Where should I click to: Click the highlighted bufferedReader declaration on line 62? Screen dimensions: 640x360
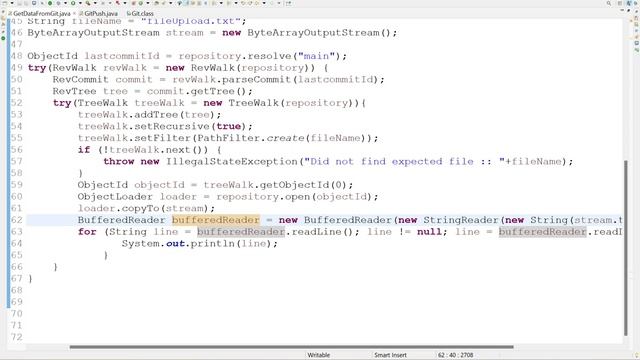[x=216, y=220]
